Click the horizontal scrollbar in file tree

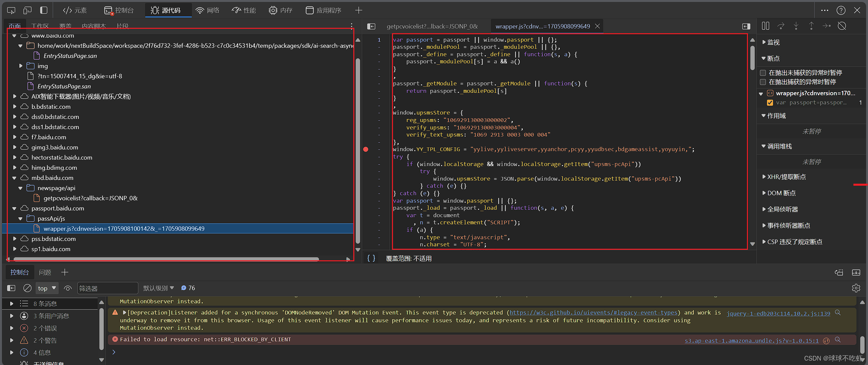(x=166, y=259)
